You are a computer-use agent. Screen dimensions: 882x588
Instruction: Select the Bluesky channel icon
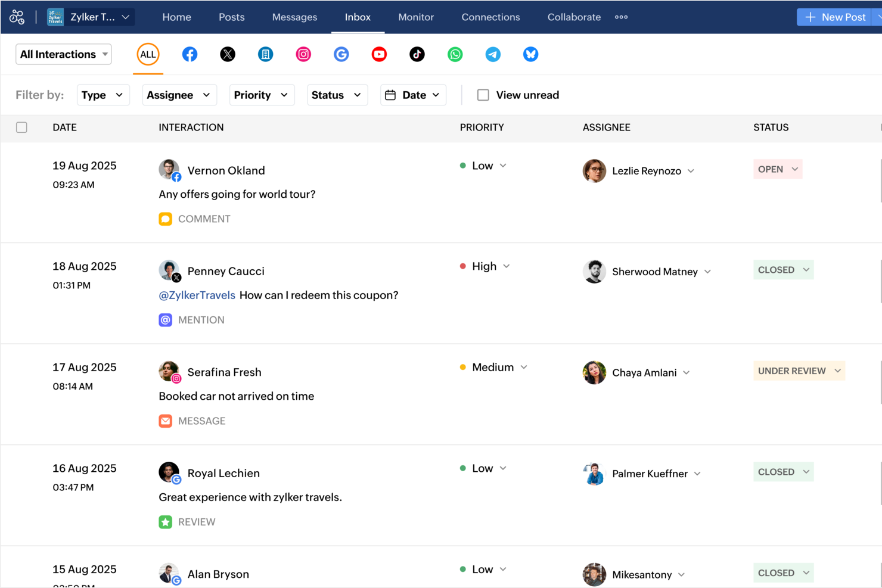point(530,54)
